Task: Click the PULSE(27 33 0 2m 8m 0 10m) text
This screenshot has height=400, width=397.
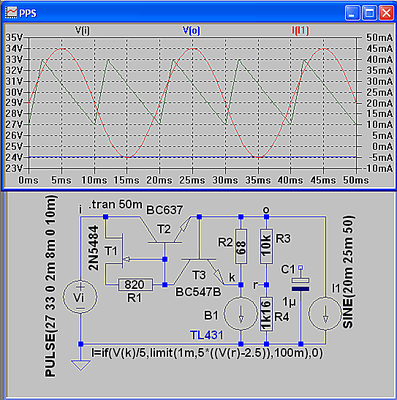Action: coord(51,286)
